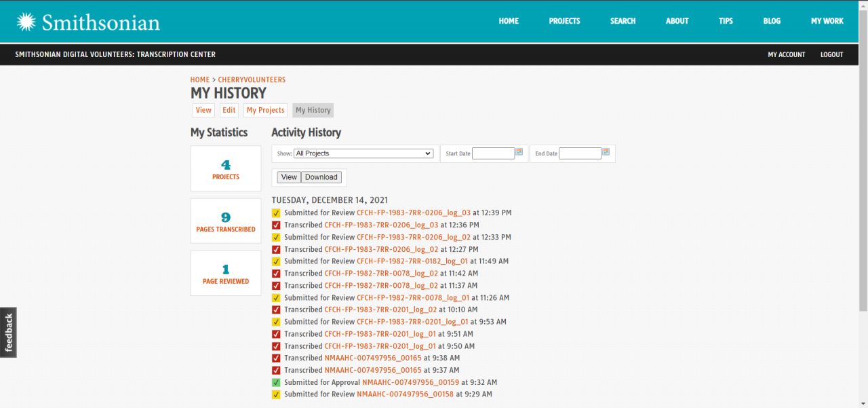Open NMAAHC-007497956_00158 link
The width and height of the screenshot is (868, 408).
point(406,395)
